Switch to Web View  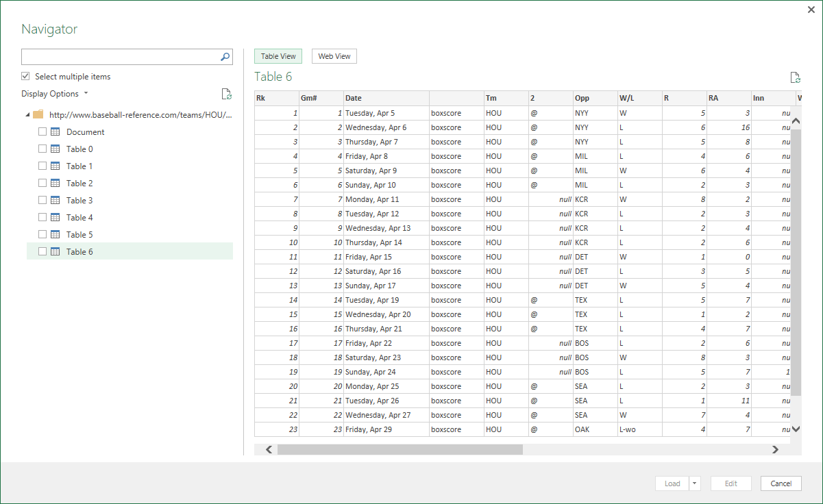334,56
